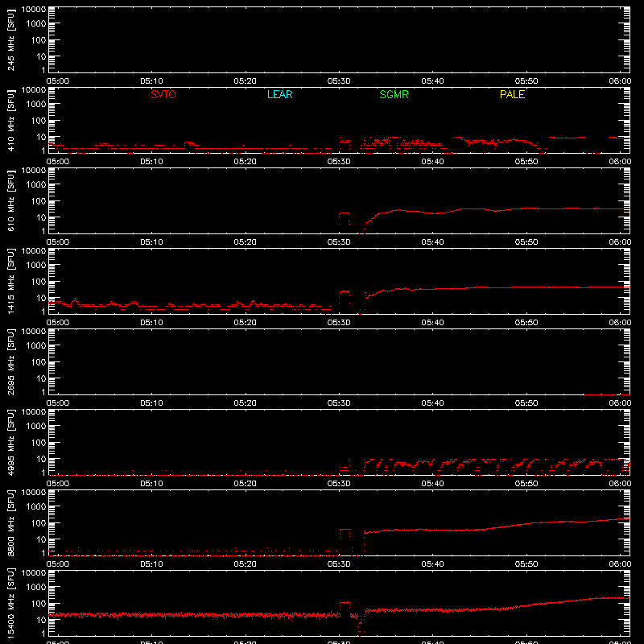Click the green SGMR station label

[x=394, y=94]
